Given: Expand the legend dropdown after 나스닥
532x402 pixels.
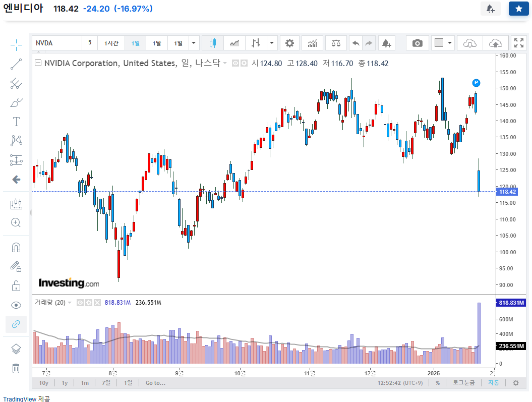Looking at the screenshot, I should tap(224, 63).
